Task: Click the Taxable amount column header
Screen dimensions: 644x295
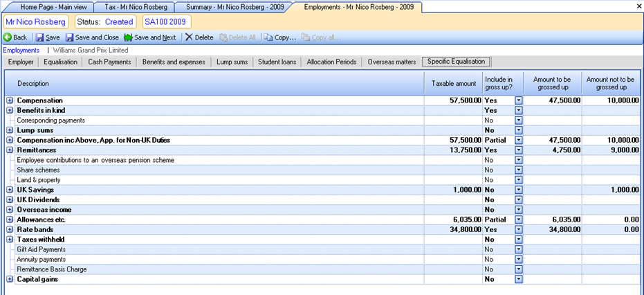Action: coord(454,84)
